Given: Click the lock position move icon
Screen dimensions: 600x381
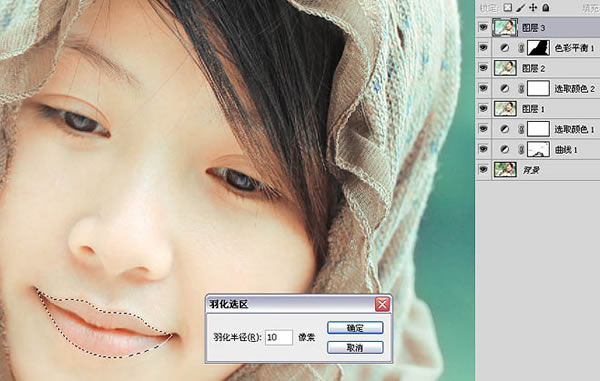Looking at the screenshot, I should pyautogui.click(x=533, y=7).
